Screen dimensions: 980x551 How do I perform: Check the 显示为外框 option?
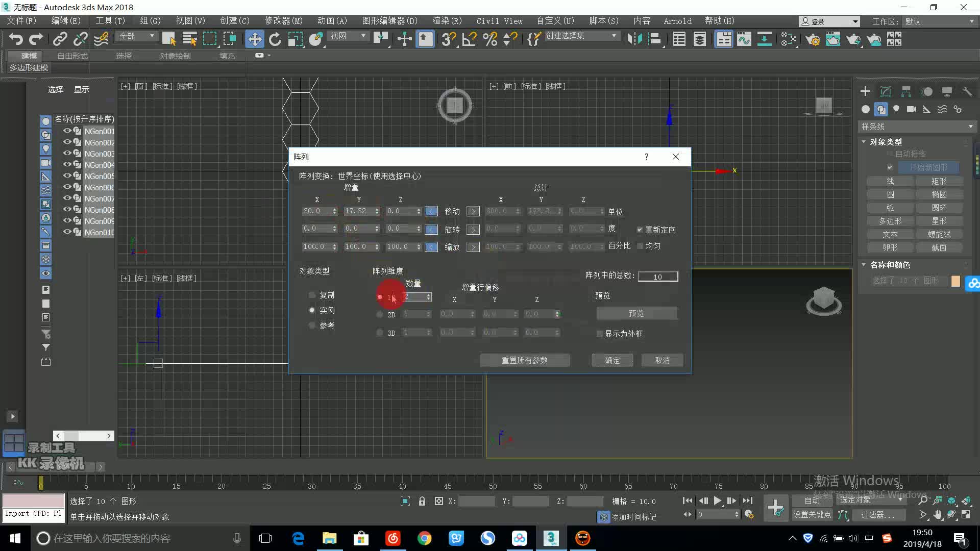[600, 334]
